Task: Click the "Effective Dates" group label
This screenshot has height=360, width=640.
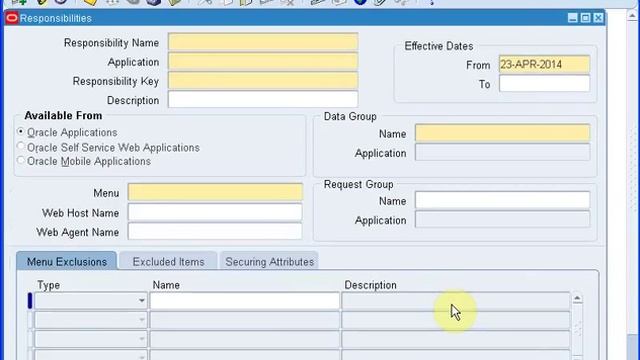Action: 439,46
